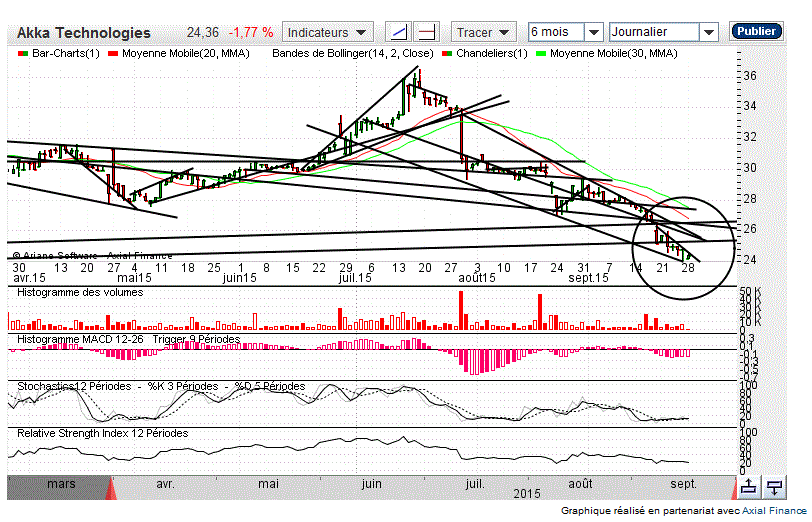
Task: Select the diagonal trend line drawing tool
Action: click(399, 32)
